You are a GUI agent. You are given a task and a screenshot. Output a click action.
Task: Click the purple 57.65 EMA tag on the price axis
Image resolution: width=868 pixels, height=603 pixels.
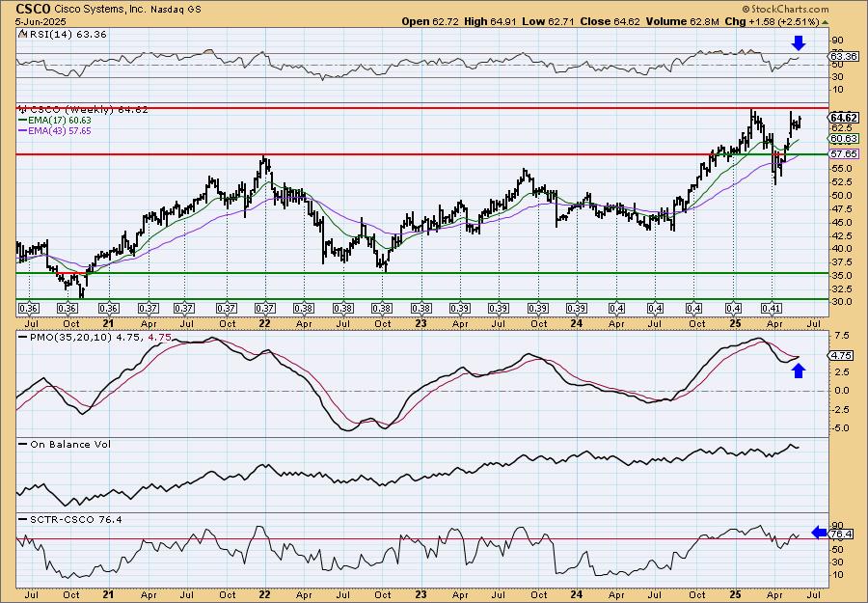tap(844, 154)
